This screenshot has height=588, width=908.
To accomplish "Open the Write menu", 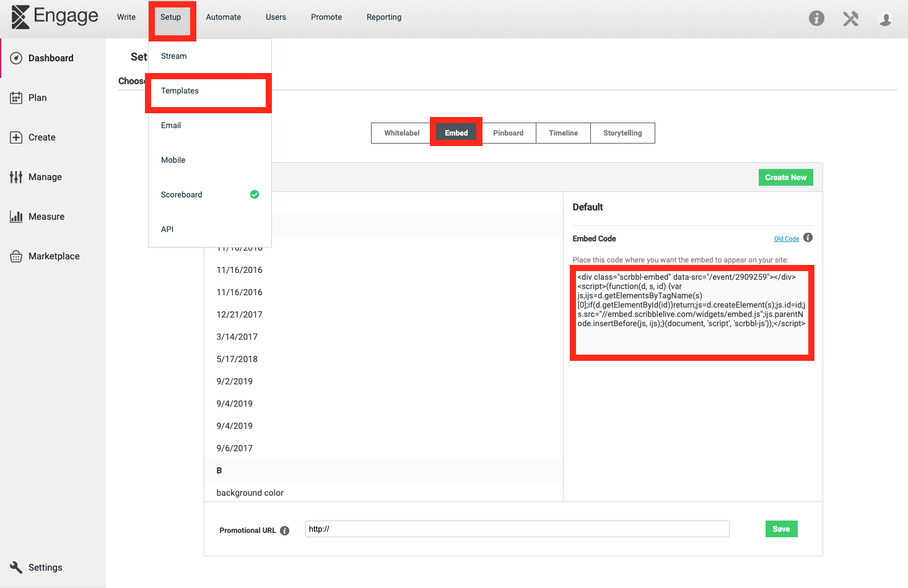I will click(x=126, y=17).
